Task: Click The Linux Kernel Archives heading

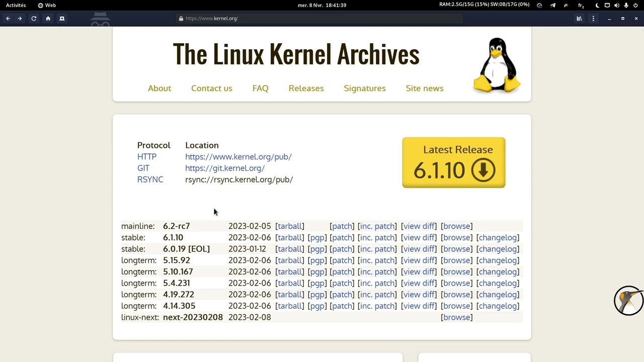Action: coord(296,54)
